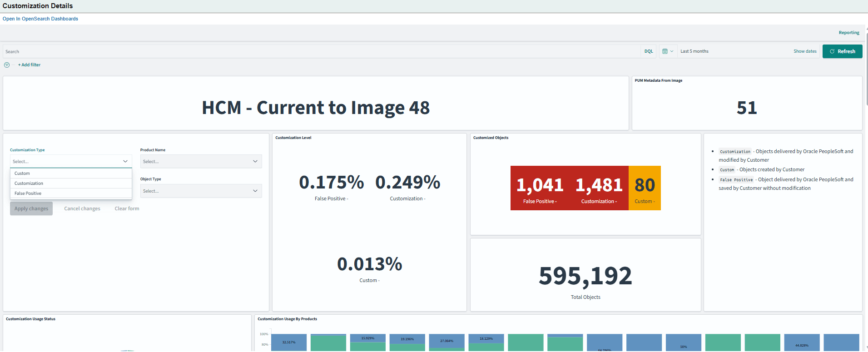Select Last 5 months time range
The height and width of the screenshot is (352, 868).
[694, 51]
